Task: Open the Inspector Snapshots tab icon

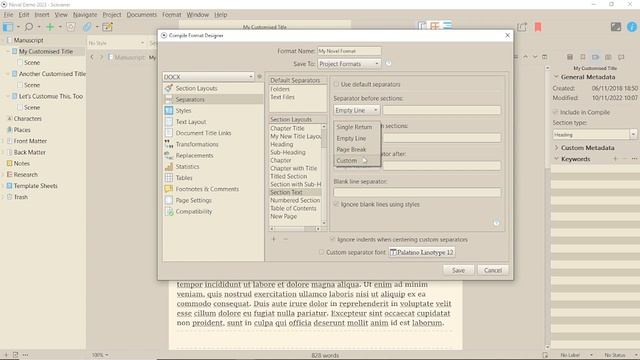Action: pyautogui.click(x=608, y=57)
